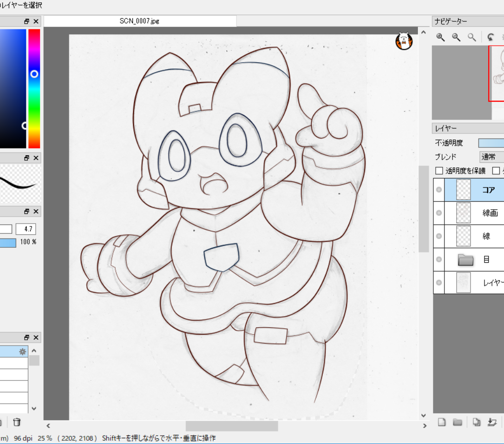
Task: Rotate canvas left in the Navigator toolbar
Action: tap(490, 37)
